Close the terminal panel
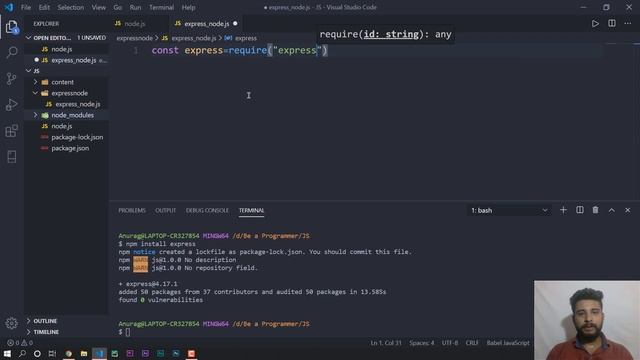Screen dimensions: 640x360 coord(627,210)
